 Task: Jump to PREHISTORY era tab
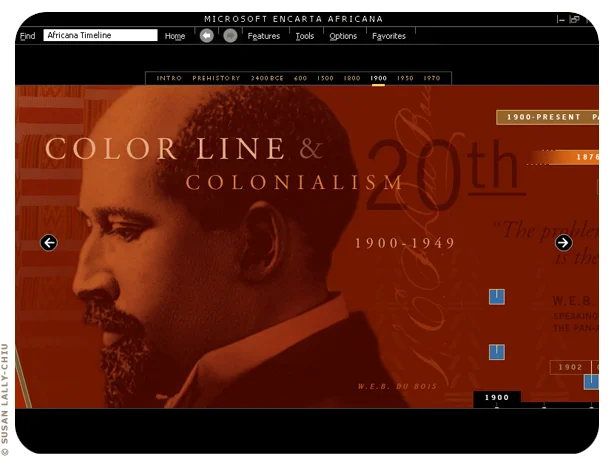tap(216, 78)
